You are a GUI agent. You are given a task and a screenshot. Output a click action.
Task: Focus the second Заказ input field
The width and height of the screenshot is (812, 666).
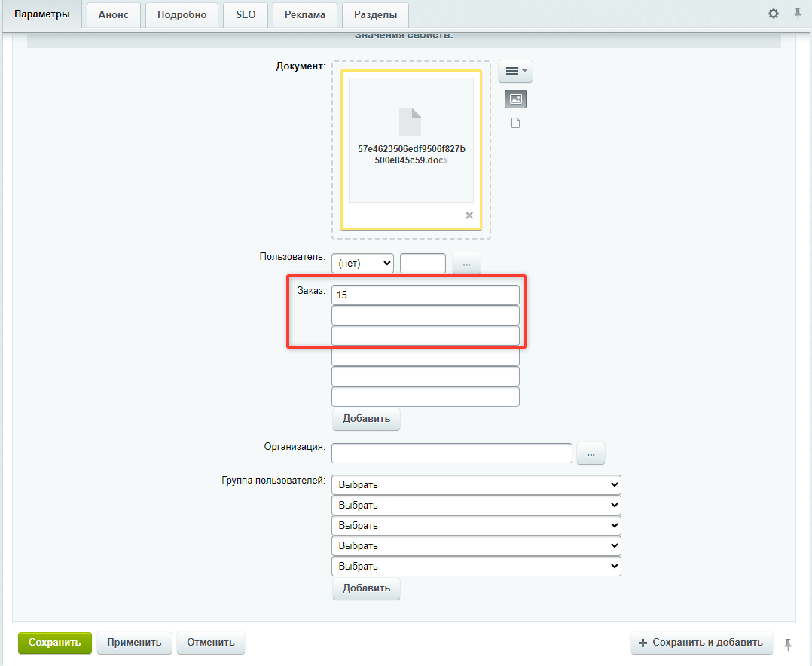425,316
